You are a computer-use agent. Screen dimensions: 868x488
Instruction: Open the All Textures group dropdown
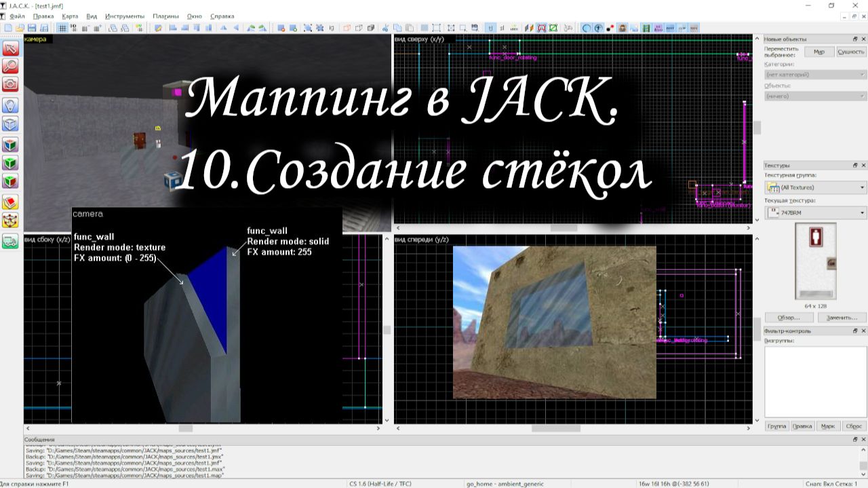click(x=815, y=187)
